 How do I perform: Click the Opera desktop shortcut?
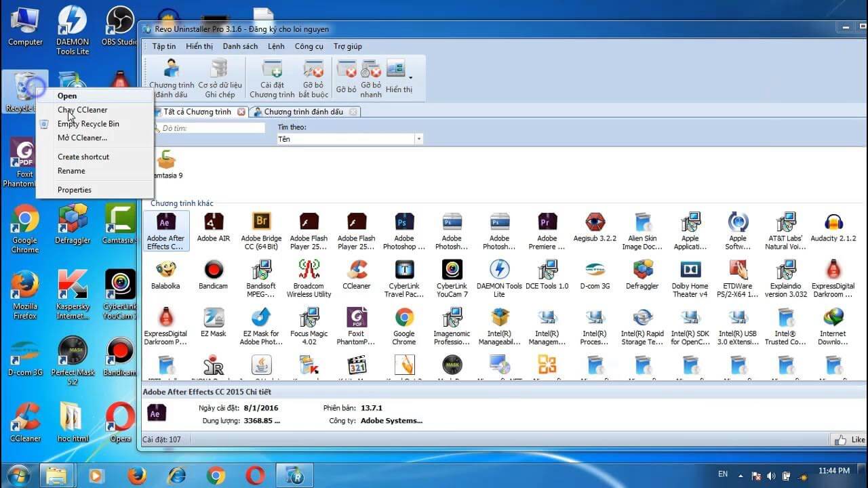point(120,422)
